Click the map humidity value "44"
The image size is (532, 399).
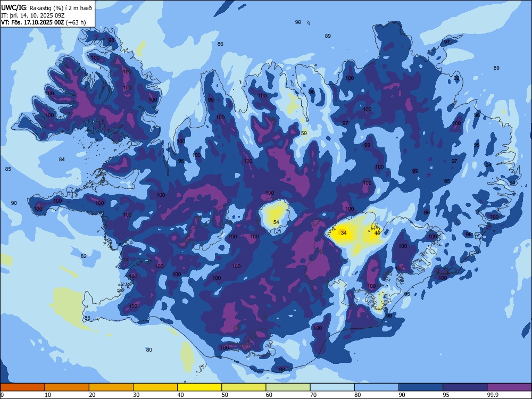pyautogui.click(x=377, y=233)
